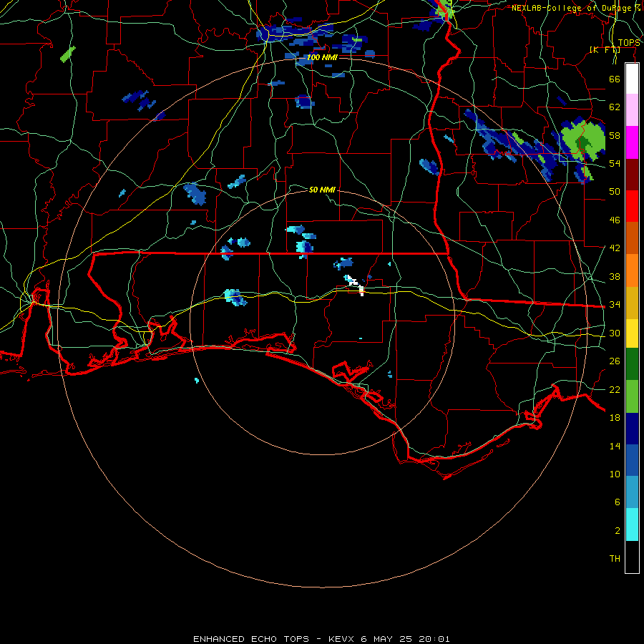Screen dimensions: 644x644
Task: Click the "38" legend value
Action: coord(615,276)
